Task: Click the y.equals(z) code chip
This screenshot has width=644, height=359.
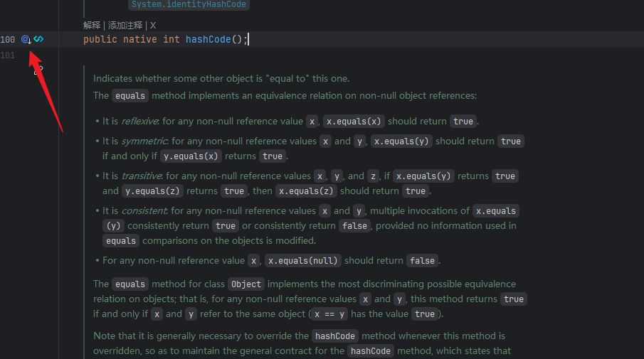Action: click(152, 191)
